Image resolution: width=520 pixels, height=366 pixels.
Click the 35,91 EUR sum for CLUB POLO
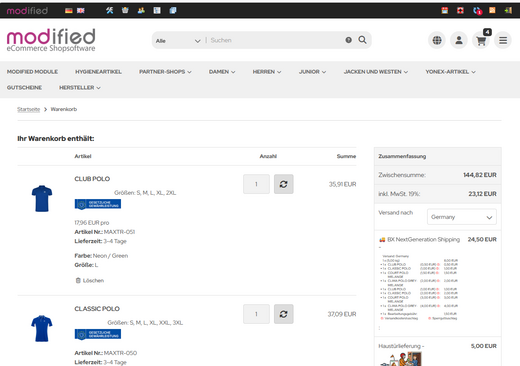coord(342,184)
